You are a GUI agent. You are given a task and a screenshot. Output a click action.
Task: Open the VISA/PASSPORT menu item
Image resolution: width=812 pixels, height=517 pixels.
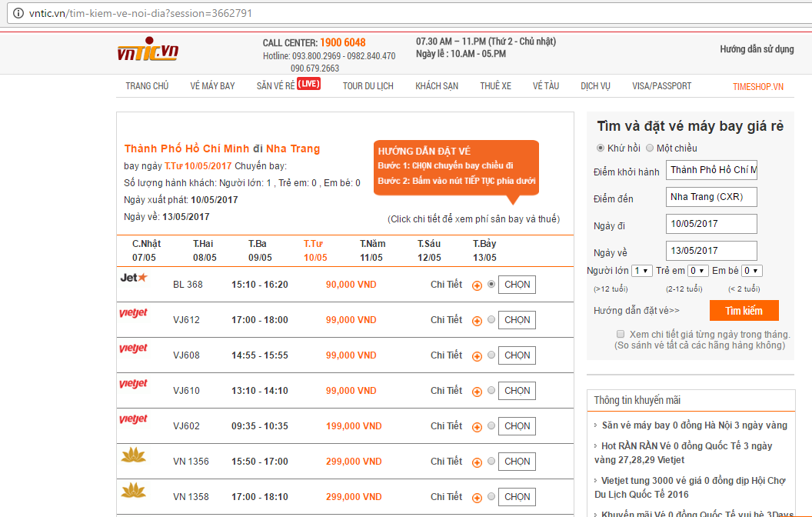coord(662,86)
